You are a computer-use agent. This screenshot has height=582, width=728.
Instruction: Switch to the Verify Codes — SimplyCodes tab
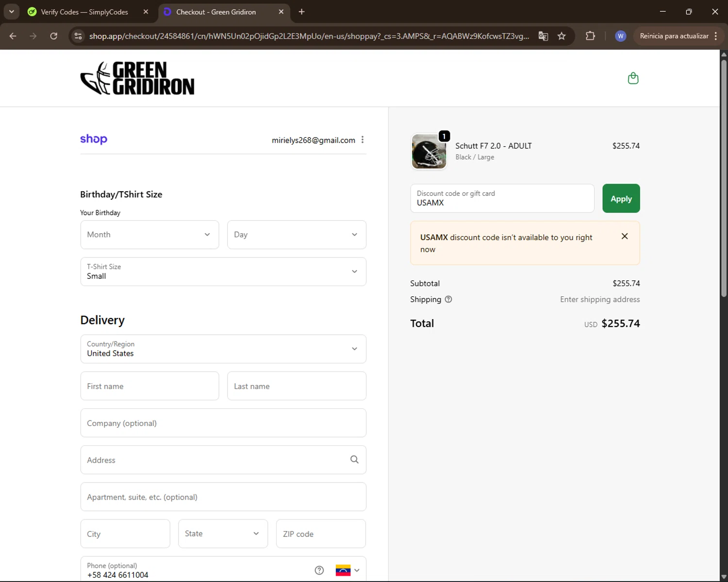coord(85,12)
